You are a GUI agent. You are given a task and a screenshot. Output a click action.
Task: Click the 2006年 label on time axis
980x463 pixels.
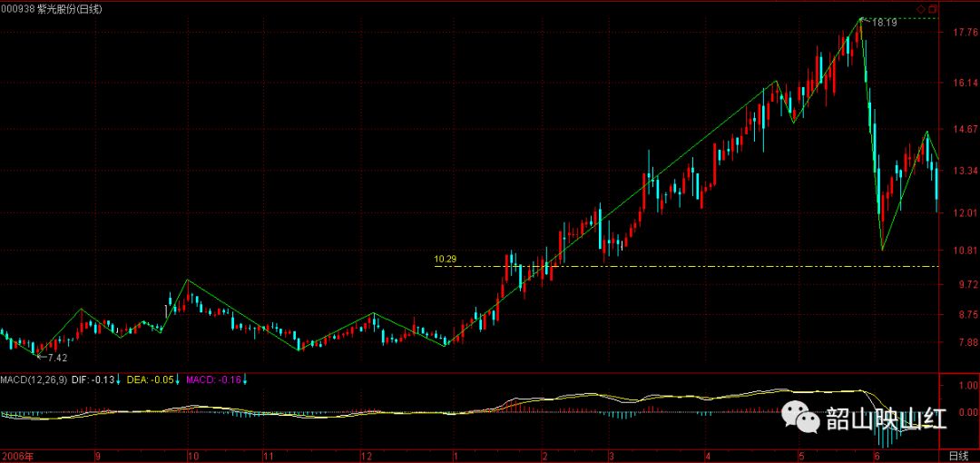(x=15, y=456)
